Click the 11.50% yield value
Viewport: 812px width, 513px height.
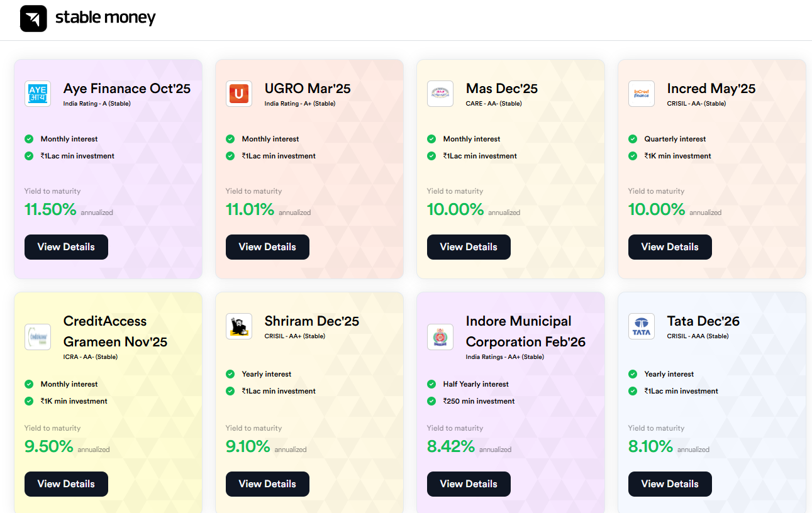coord(50,209)
